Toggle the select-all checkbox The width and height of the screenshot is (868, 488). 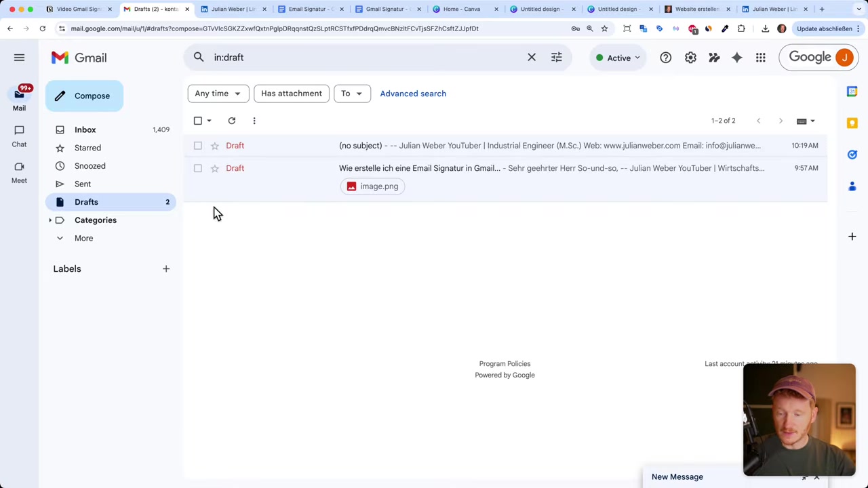[x=197, y=121]
